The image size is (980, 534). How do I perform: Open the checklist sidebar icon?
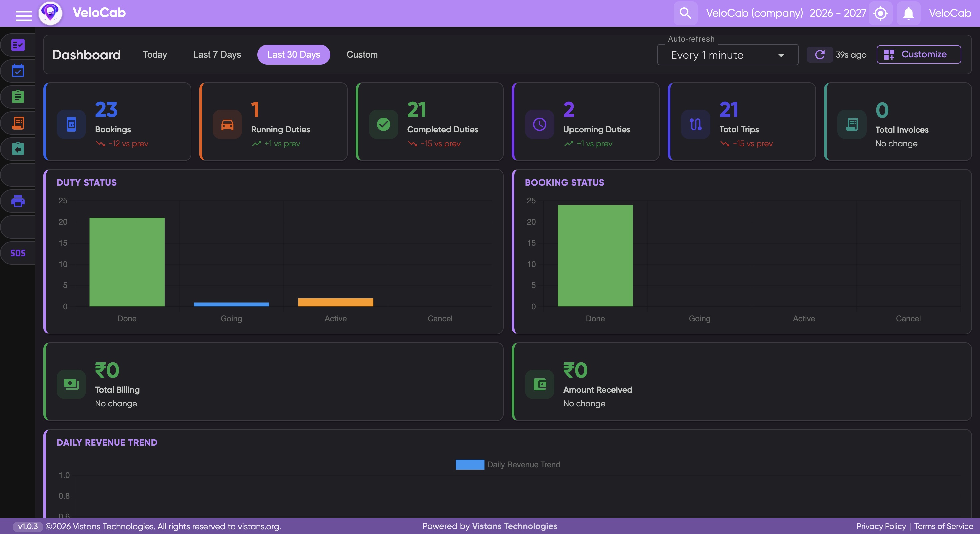pos(18,45)
